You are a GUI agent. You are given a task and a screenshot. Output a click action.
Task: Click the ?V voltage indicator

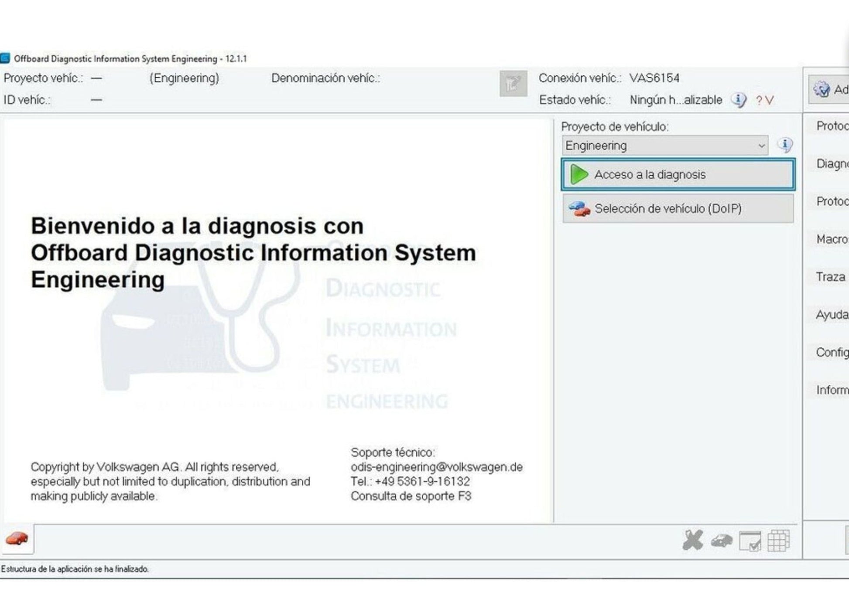click(x=765, y=101)
